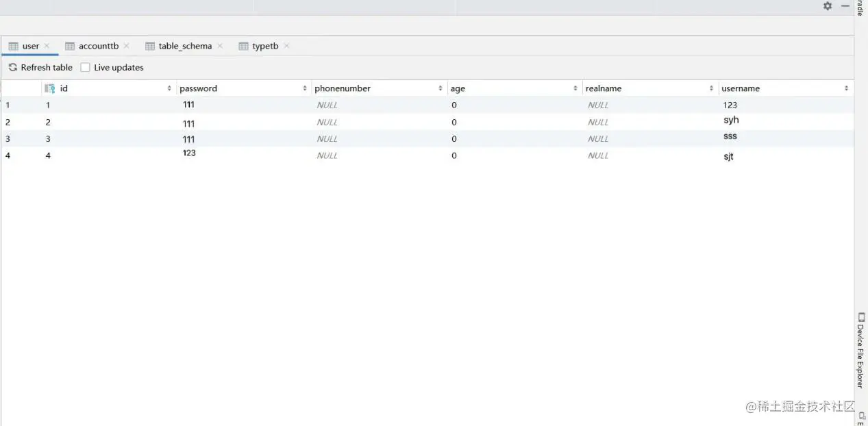Select the password column header
The height and width of the screenshot is (426, 868).
coord(244,88)
